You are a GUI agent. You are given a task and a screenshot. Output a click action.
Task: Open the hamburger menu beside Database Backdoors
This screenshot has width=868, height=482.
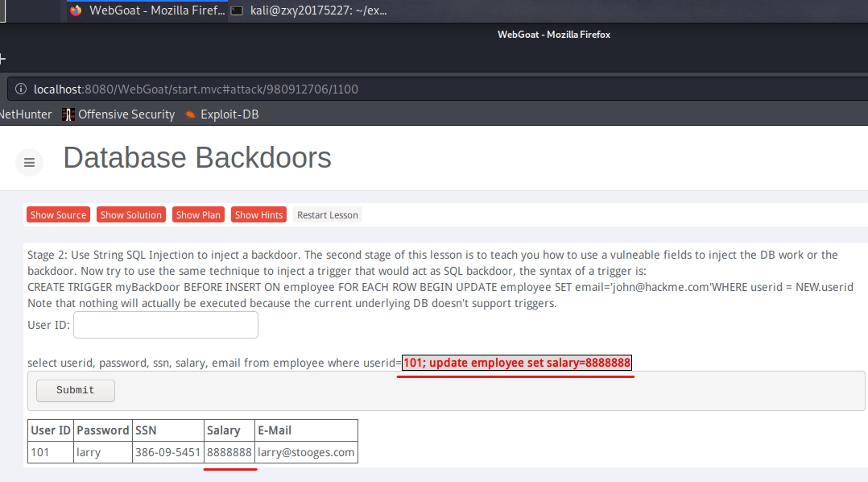pyautogui.click(x=29, y=162)
